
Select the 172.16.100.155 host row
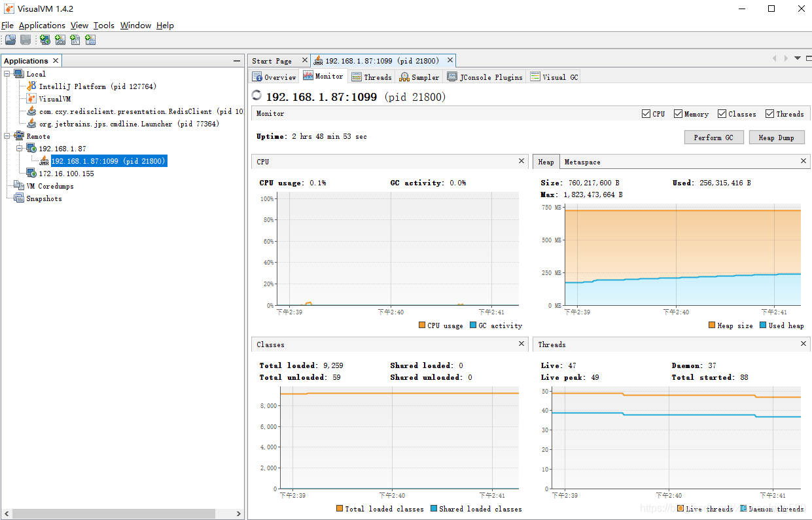[x=66, y=174]
